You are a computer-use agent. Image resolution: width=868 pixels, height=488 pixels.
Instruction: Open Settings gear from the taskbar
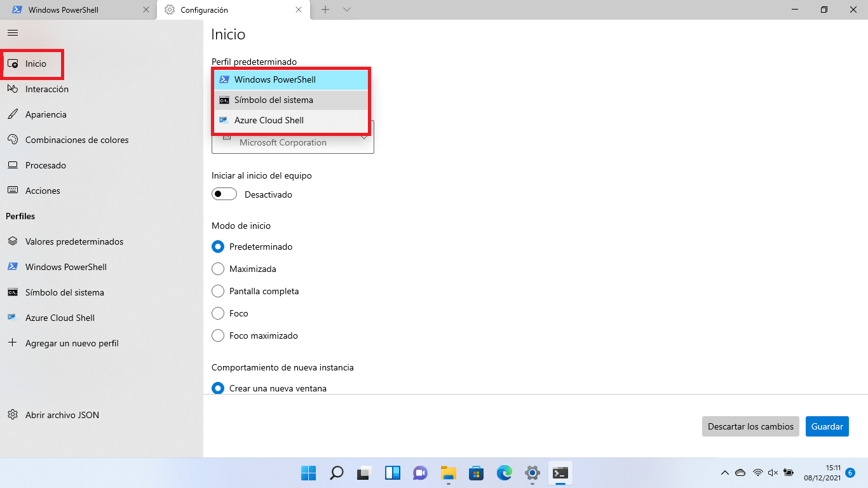click(532, 473)
